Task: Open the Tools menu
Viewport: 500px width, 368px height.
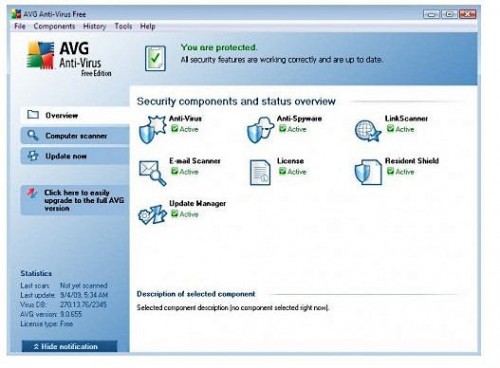Action: (x=123, y=26)
